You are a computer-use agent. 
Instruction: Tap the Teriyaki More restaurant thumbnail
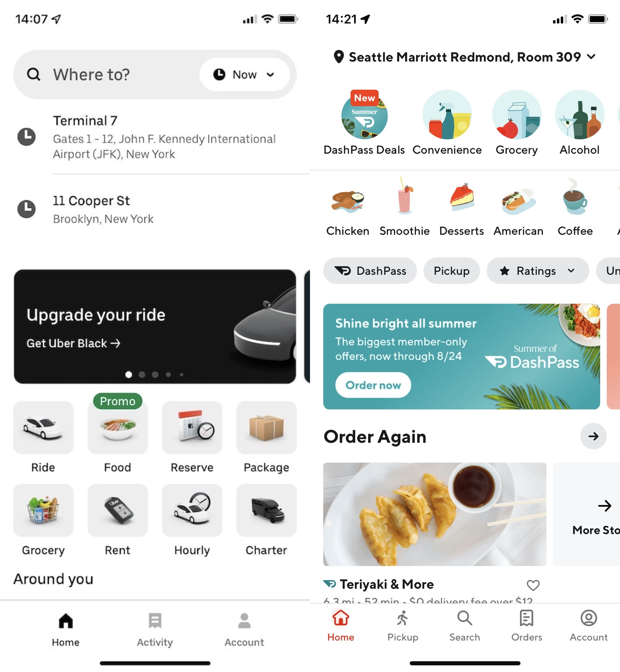coord(435,515)
